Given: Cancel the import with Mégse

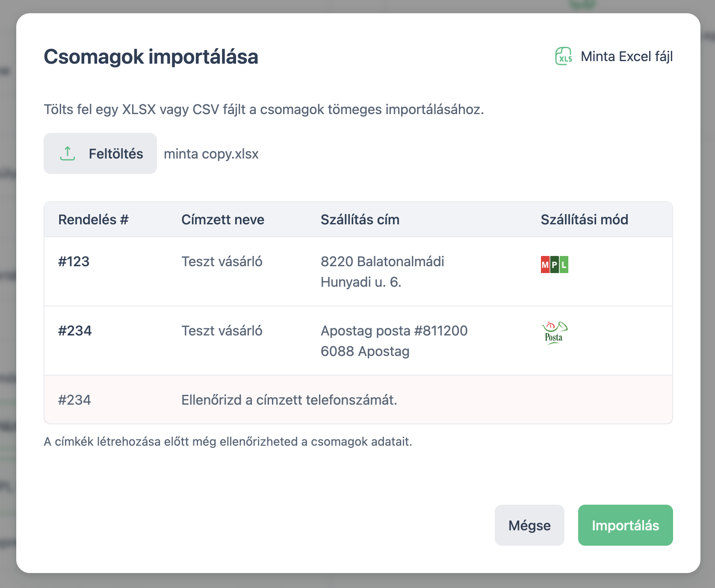Looking at the screenshot, I should click(529, 525).
